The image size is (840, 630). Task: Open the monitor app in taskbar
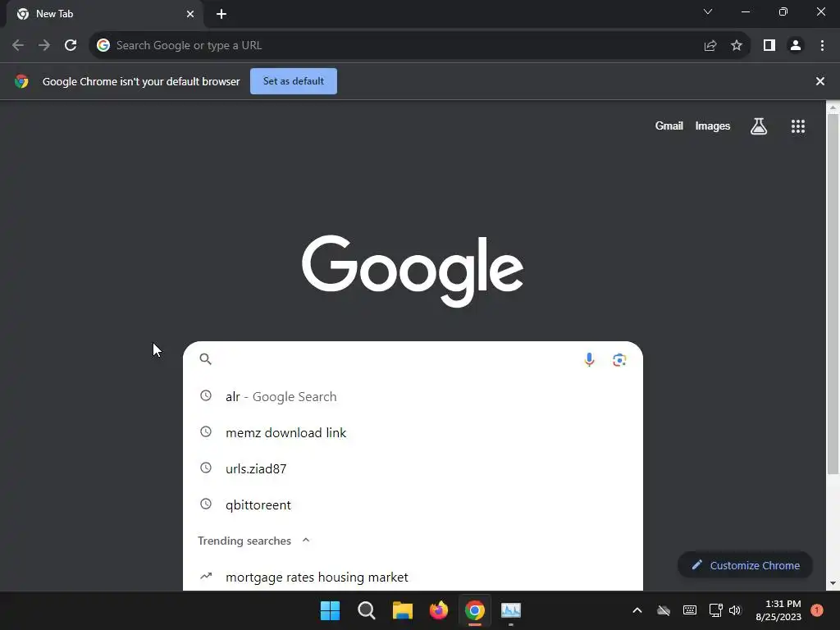click(x=511, y=610)
